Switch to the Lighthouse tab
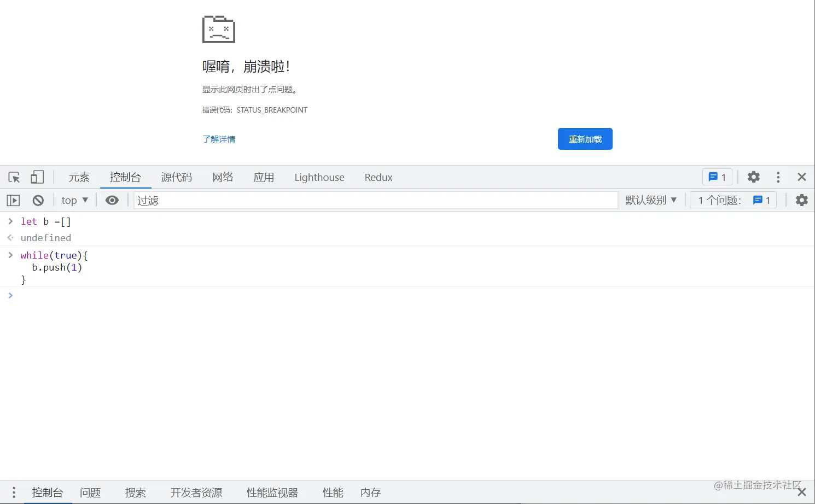This screenshot has height=504, width=815. click(x=319, y=177)
